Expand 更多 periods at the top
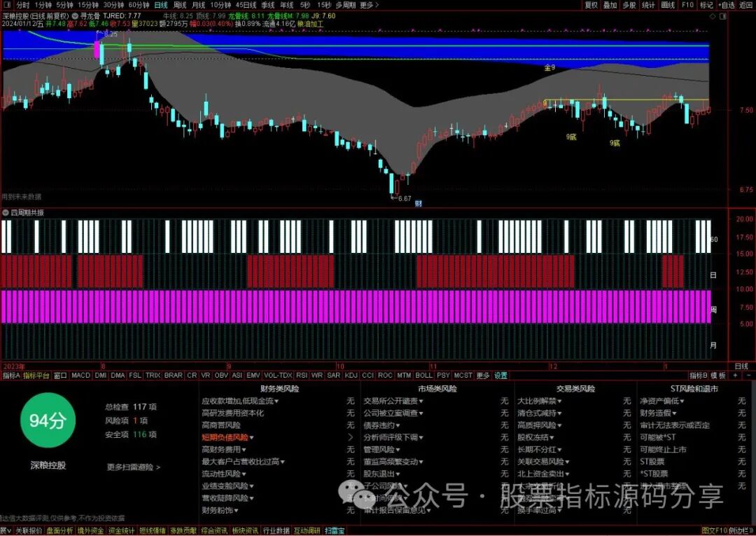This screenshot has height=536, width=756. [x=370, y=5]
